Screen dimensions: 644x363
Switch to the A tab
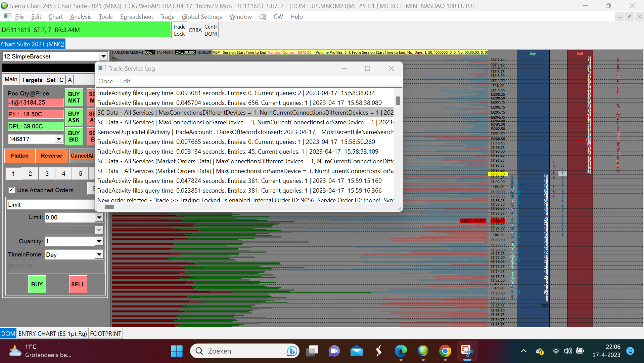pos(70,80)
